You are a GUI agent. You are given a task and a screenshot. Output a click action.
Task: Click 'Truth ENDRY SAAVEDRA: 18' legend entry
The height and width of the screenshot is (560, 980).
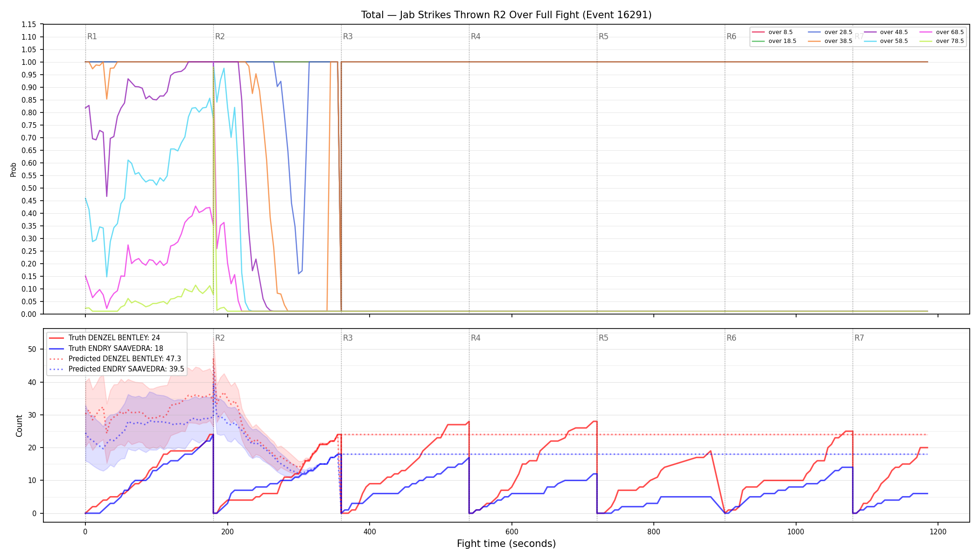coord(116,349)
